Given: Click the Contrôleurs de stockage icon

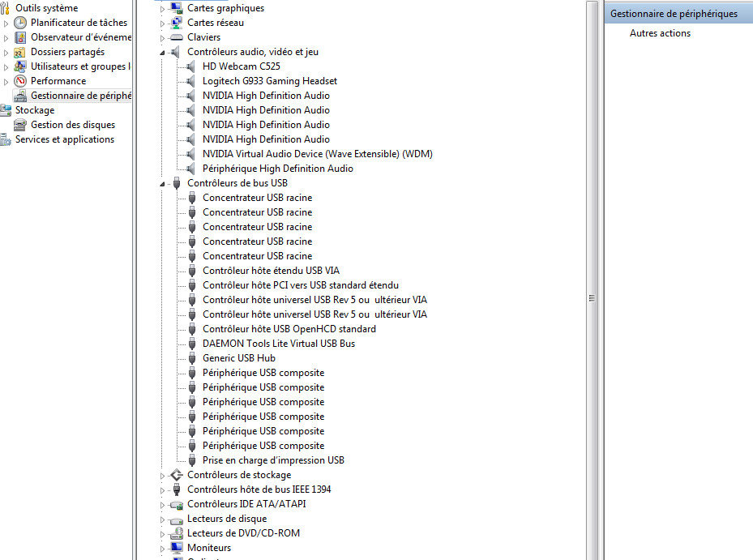Looking at the screenshot, I should click(x=177, y=475).
